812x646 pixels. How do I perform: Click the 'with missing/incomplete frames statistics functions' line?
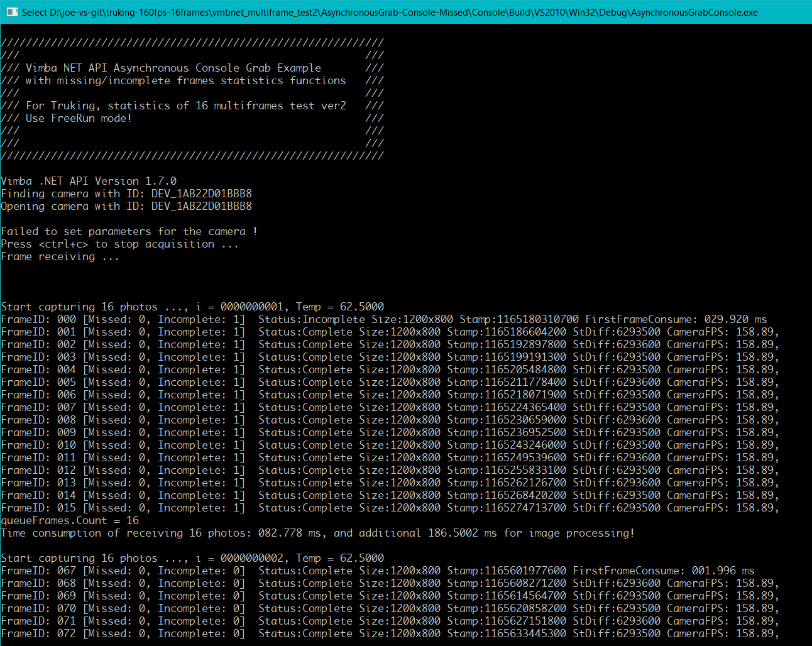pos(186,80)
